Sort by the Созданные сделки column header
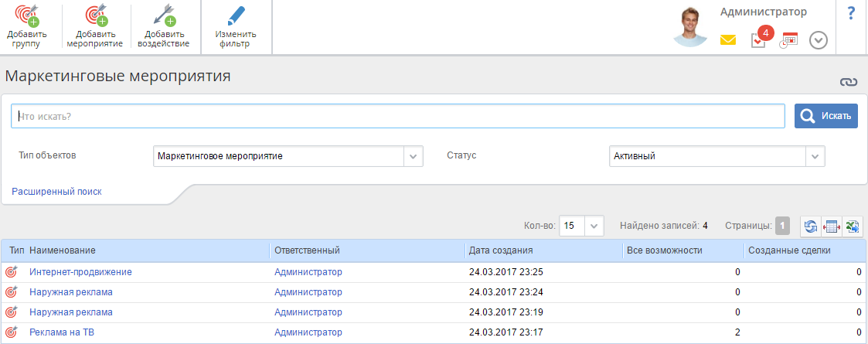868x344 pixels. (x=789, y=251)
